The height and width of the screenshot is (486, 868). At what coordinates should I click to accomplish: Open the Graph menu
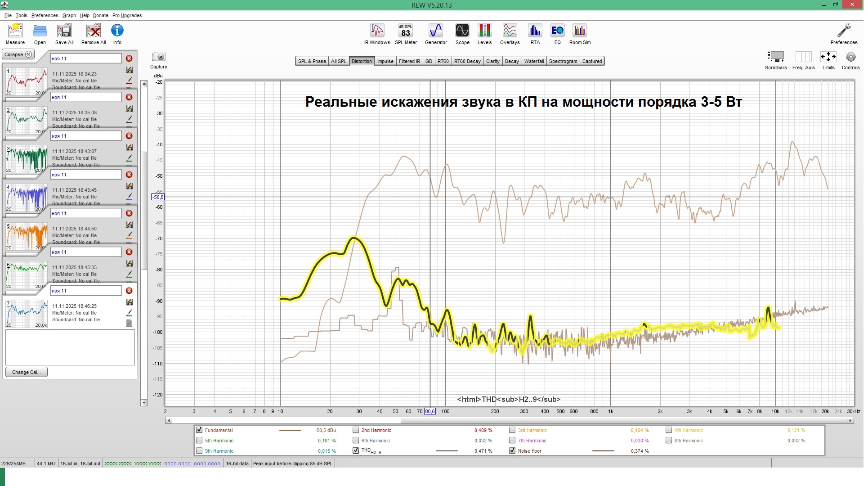[69, 15]
